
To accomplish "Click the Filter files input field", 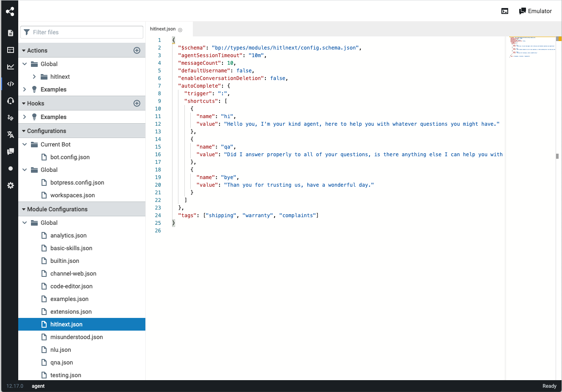I will coord(85,32).
